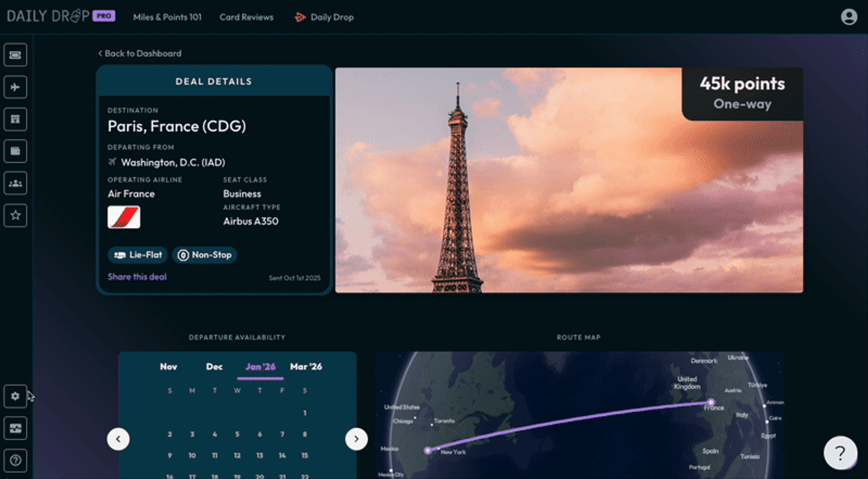The image size is (868, 479).
Task: Click the Sent Oct 1st 2025 text
Action: pyautogui.click(x=295, y=278)
